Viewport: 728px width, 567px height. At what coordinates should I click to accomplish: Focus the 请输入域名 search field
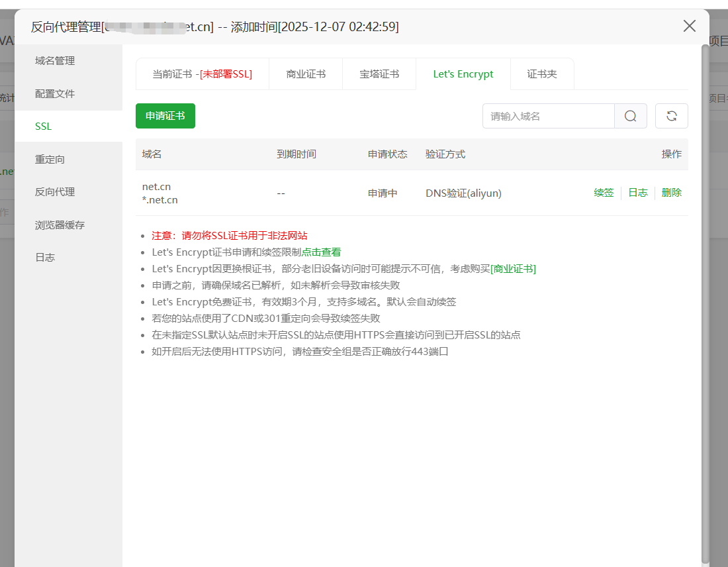(549, 116)
